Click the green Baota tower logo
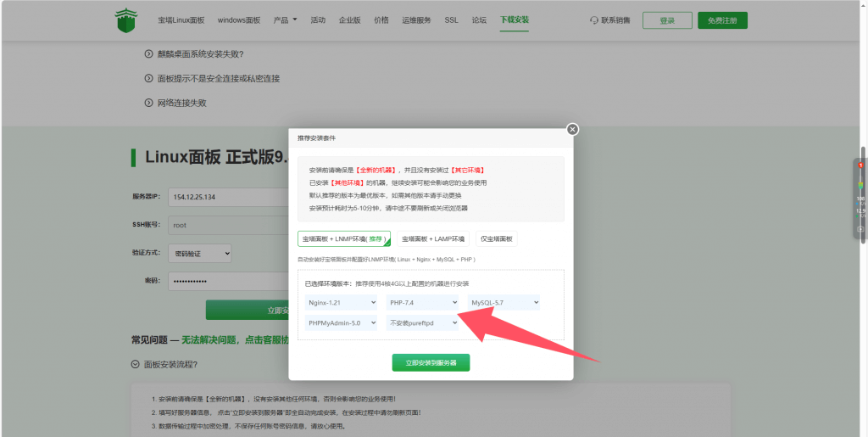Image resolution: width=868 pixels, height=437 pixels. pos(126,20)
